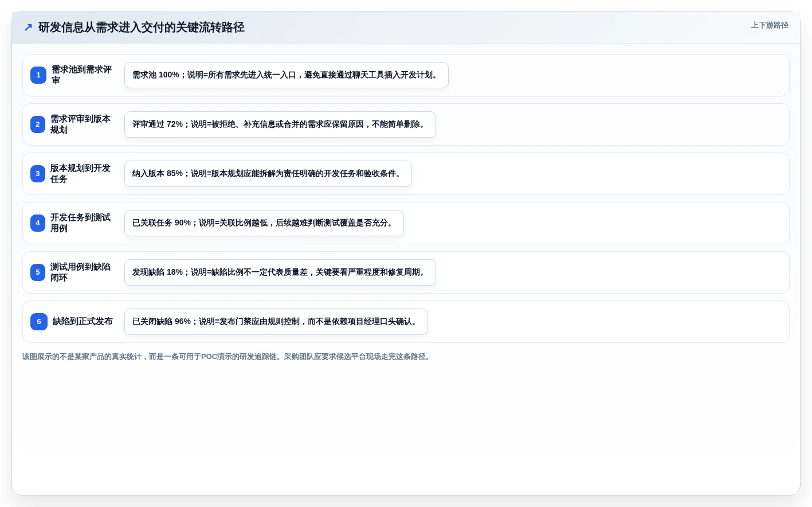
Task: Select the 缺陷到正式发布 step label
Action: point(83,322)
